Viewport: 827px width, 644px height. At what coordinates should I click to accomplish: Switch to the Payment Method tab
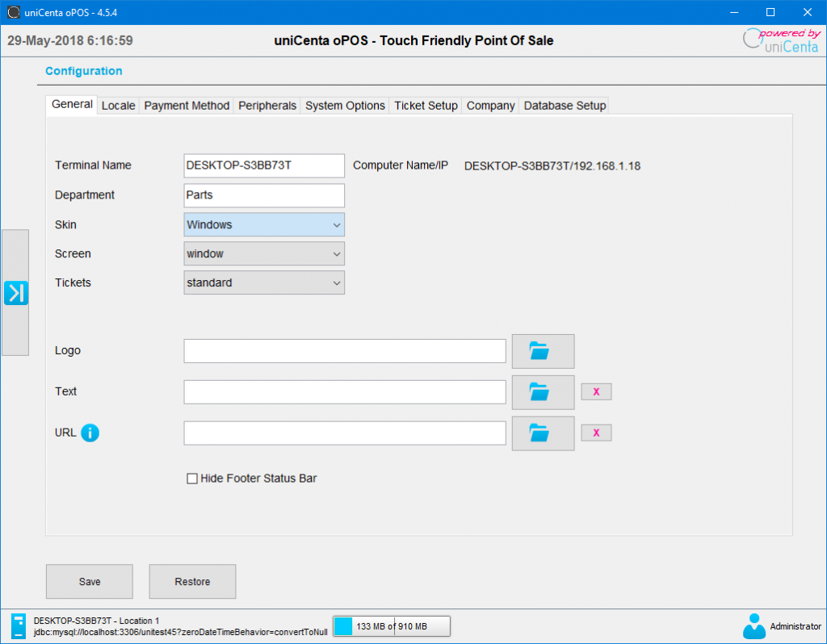[187, 105]
